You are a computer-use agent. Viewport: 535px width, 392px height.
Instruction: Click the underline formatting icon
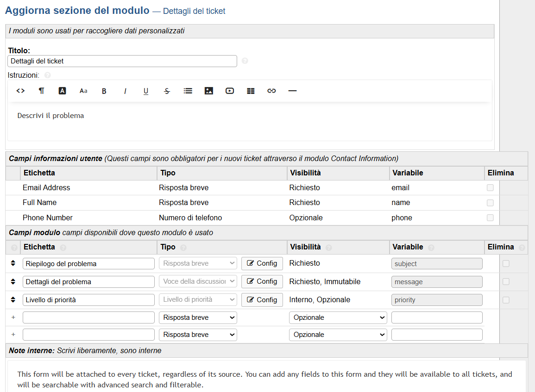(x=146, y=91)
